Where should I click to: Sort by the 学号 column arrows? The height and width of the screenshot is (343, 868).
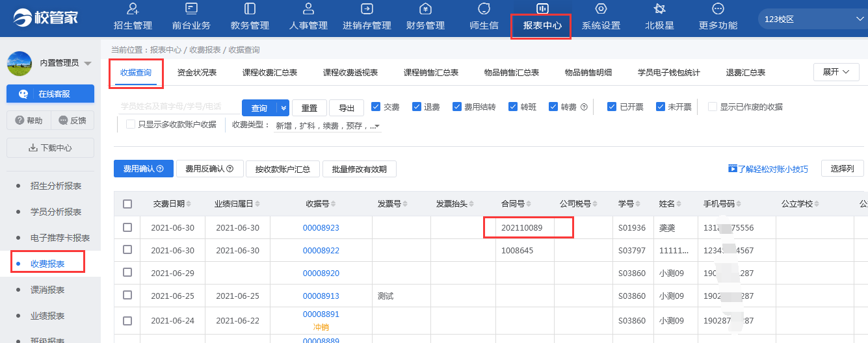coord(638,204)
